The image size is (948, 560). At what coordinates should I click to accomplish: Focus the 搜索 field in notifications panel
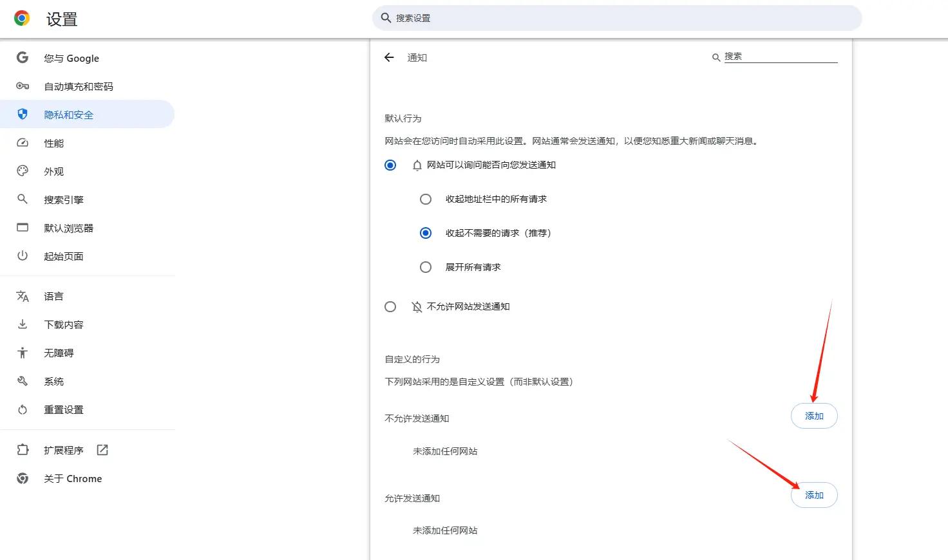pyautogui.click(x=781, y=57)
